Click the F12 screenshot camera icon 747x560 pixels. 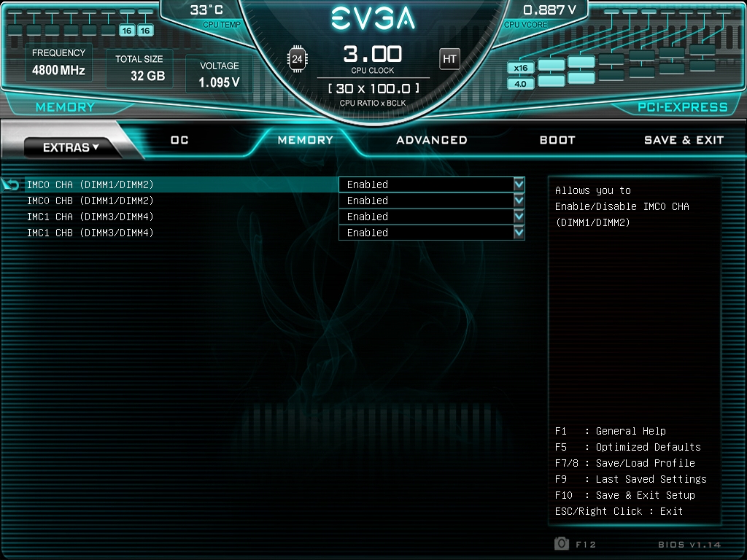coord(562,543)
